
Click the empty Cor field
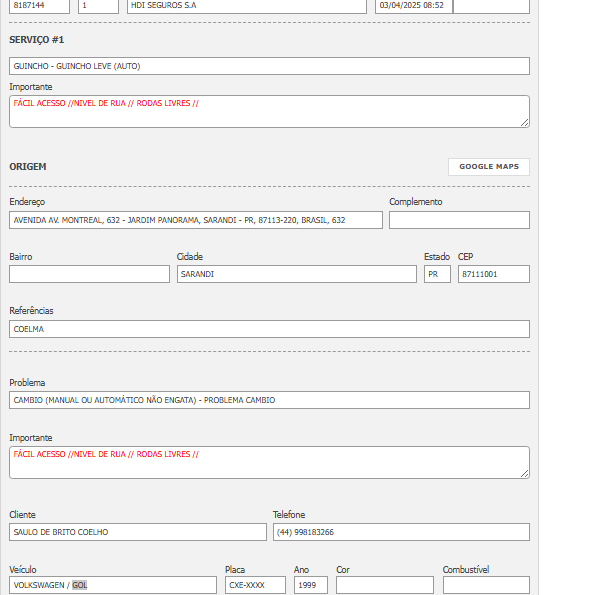tap(384, 585)
